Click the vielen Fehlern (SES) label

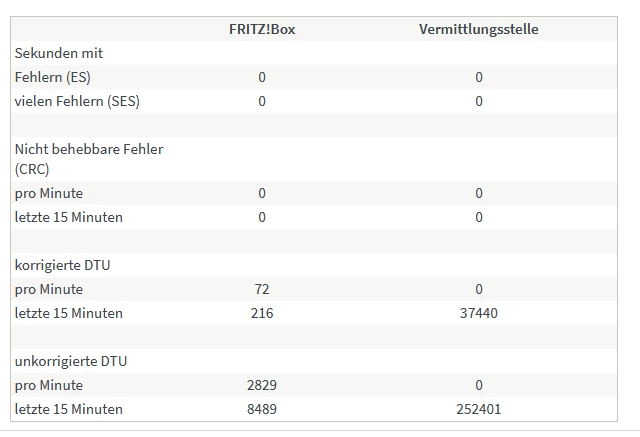tap(77, 101)
